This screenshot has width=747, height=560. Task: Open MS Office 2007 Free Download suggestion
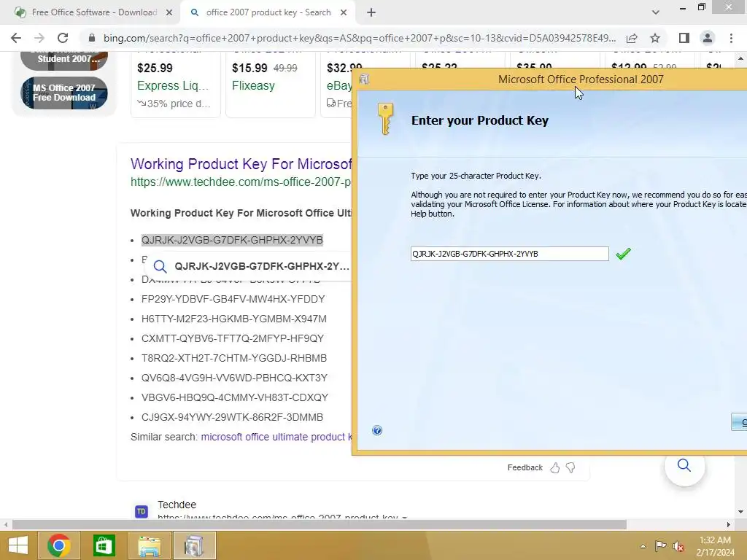[64, 93]
